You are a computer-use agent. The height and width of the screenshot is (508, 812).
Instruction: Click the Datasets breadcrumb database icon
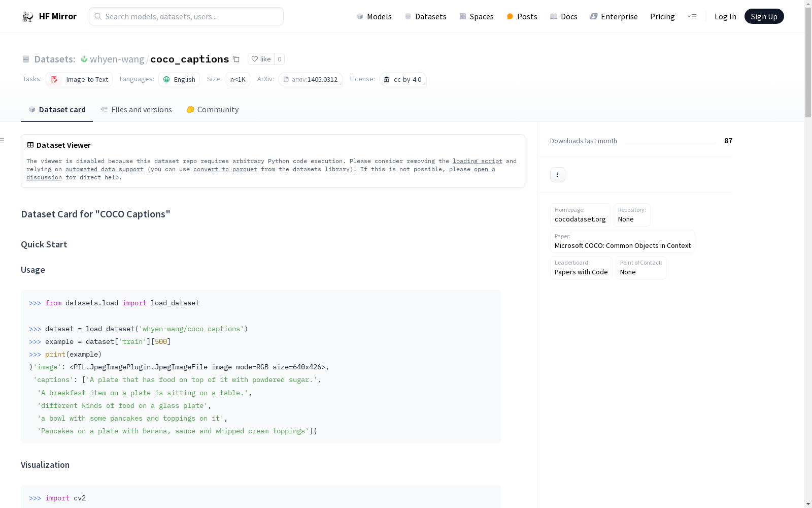tap(26, 59)
